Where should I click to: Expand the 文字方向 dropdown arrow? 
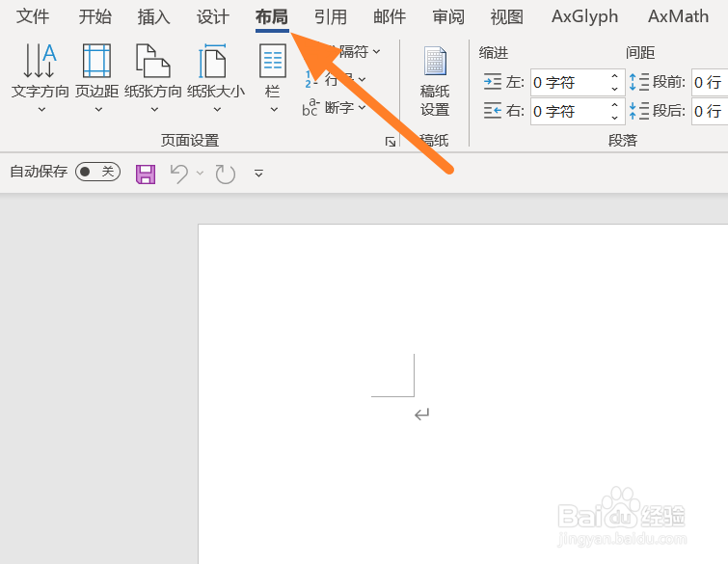pyautogui.click(x=41, y=110)
